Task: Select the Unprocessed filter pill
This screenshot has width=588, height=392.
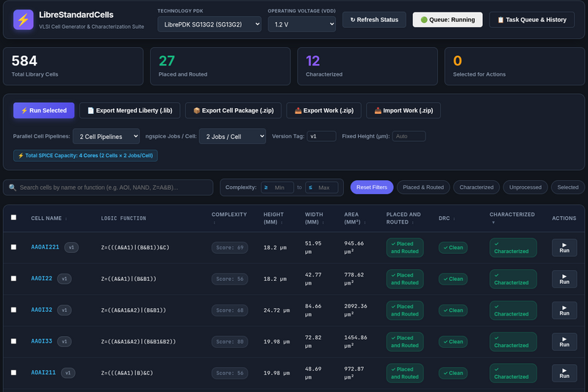Action: pyautogui.click(x=526, y=188)
